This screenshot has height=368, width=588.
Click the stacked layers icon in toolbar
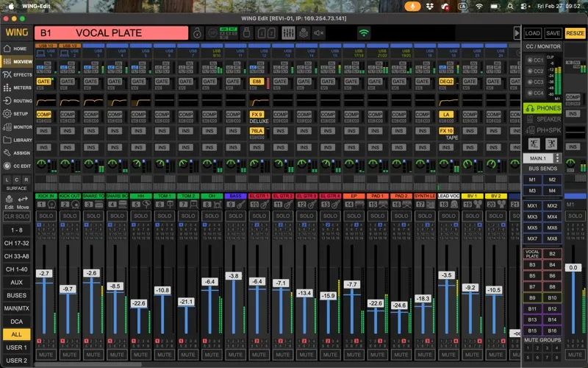pyautogui.click(x=304, y=33)
